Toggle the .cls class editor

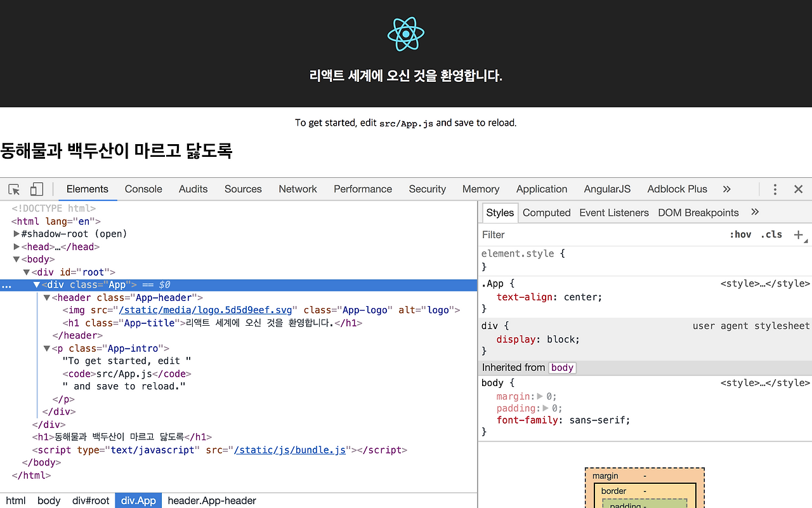(771, 234)
